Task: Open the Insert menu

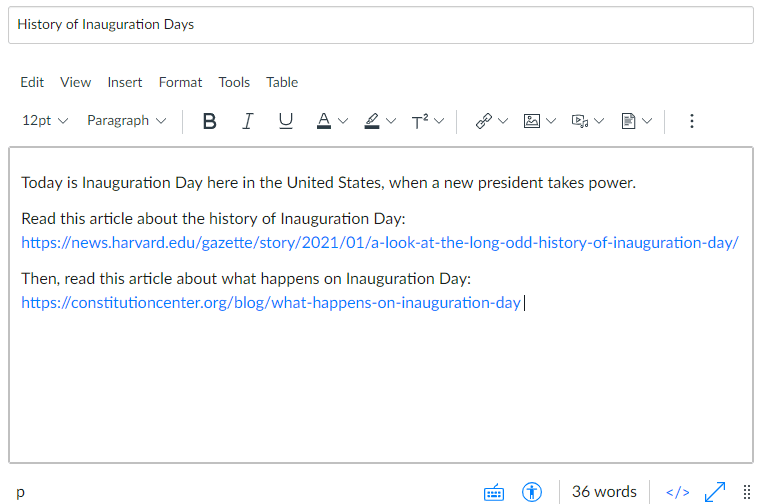Action: 125,83
